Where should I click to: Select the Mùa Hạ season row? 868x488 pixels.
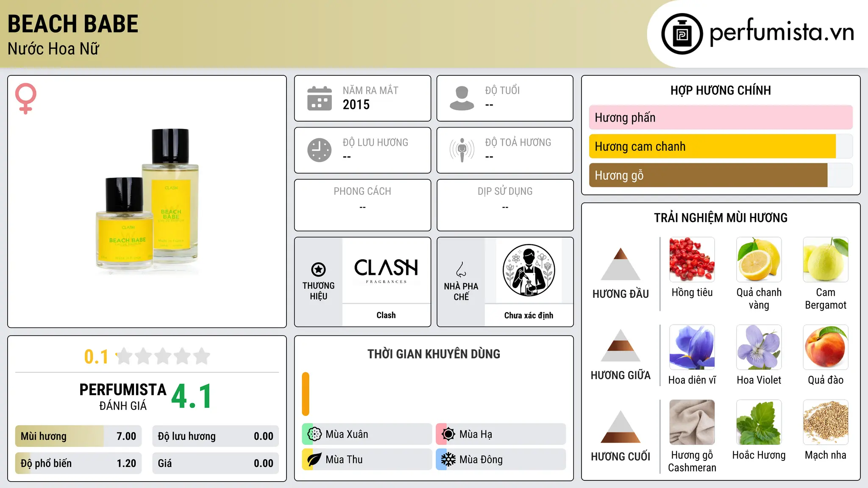click(501, 434)
